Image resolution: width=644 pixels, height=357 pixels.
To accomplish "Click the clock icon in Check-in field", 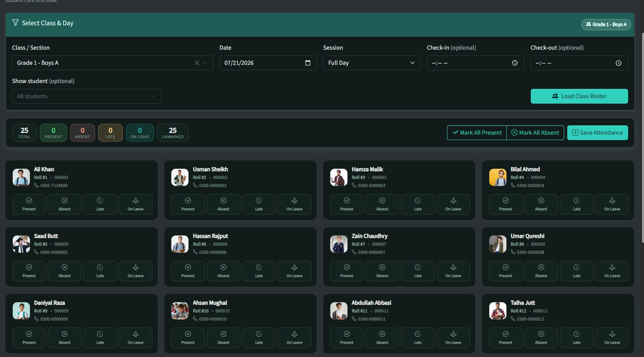I will tap(515, 63).
